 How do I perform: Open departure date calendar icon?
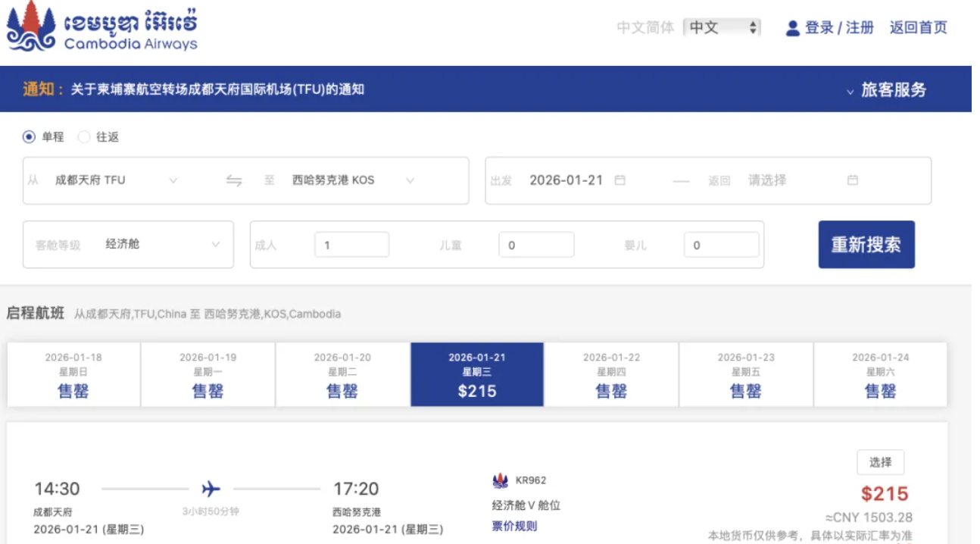620,180
